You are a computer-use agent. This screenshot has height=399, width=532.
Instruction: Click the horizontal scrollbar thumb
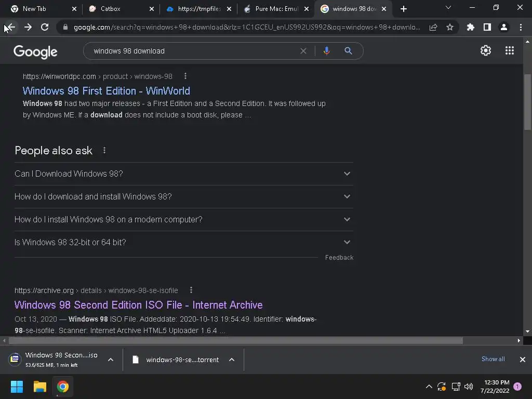pos(236,340)
